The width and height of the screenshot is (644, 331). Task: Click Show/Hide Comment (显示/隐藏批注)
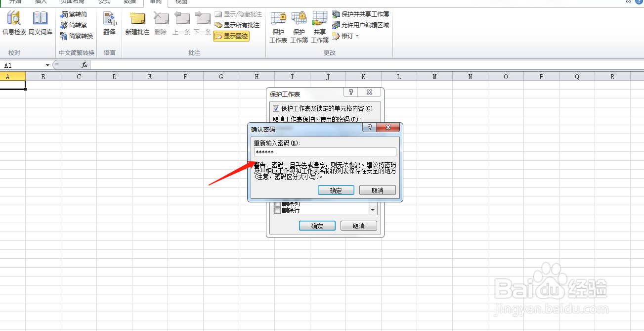point(238,14)
